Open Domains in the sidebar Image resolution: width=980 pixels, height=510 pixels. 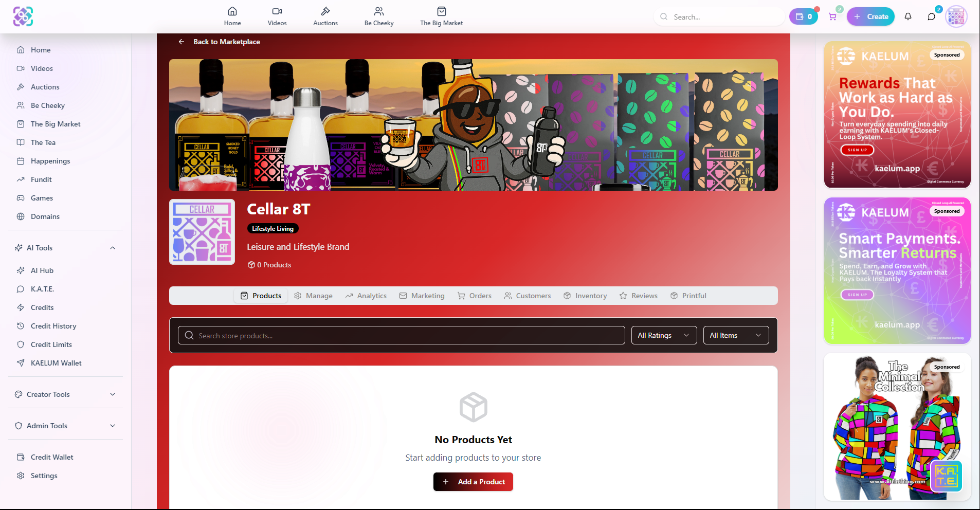(x=65, y=216)
